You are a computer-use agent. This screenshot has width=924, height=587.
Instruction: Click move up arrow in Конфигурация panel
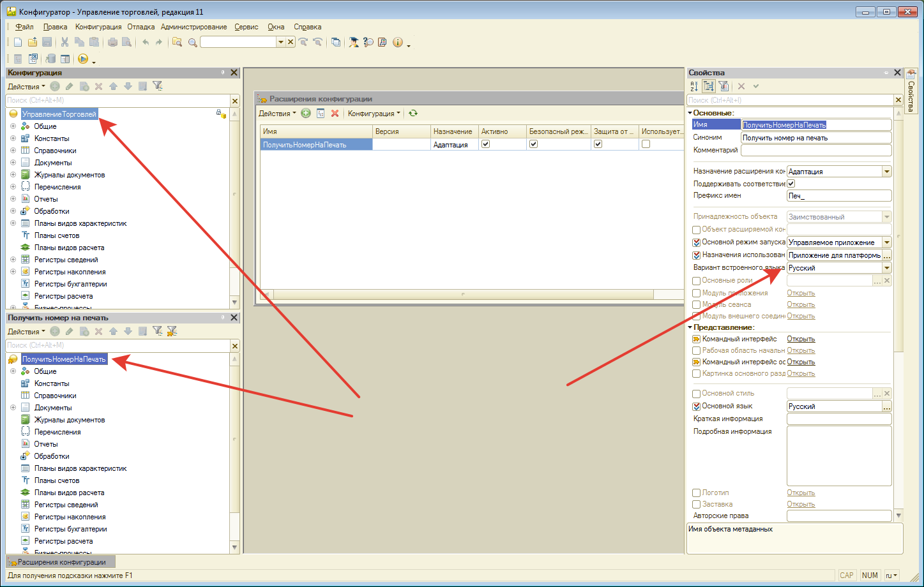113,86
